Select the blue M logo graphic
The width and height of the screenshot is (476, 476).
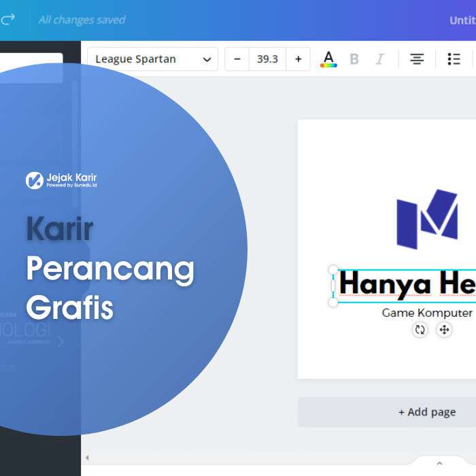pyautogui.click(x=427, y=219)
